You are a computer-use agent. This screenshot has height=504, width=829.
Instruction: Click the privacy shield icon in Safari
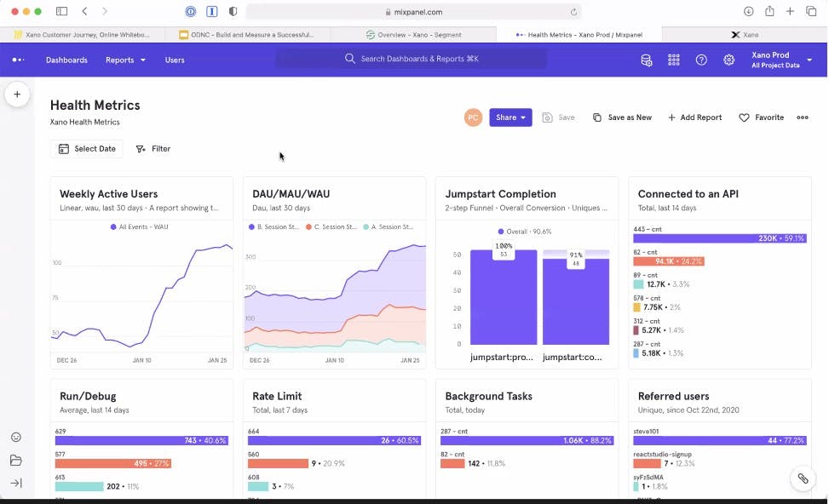point(233,11)
